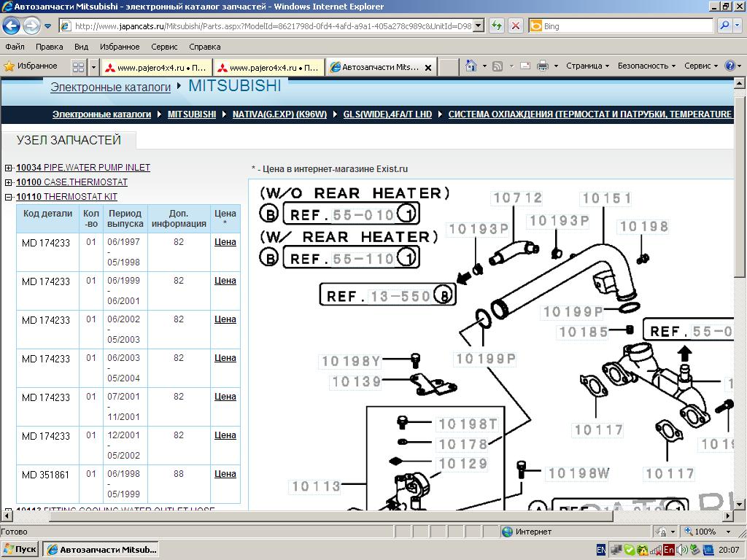Click the Home page icon
Image resolution: width=747 pixels, height=560 pixels.
[471, 66]
